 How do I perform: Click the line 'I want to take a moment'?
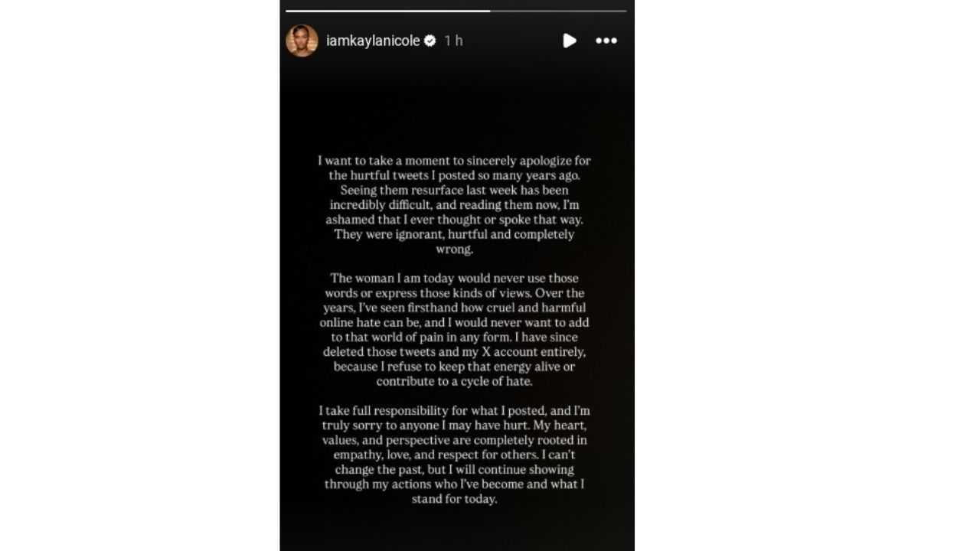(455, 161)
